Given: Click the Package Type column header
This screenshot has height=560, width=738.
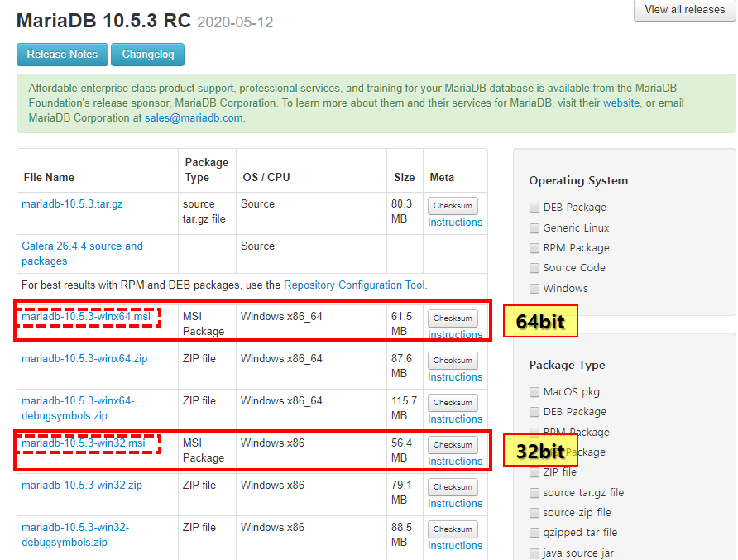Looking at the screenshot, I should click(x=206, y=170).
